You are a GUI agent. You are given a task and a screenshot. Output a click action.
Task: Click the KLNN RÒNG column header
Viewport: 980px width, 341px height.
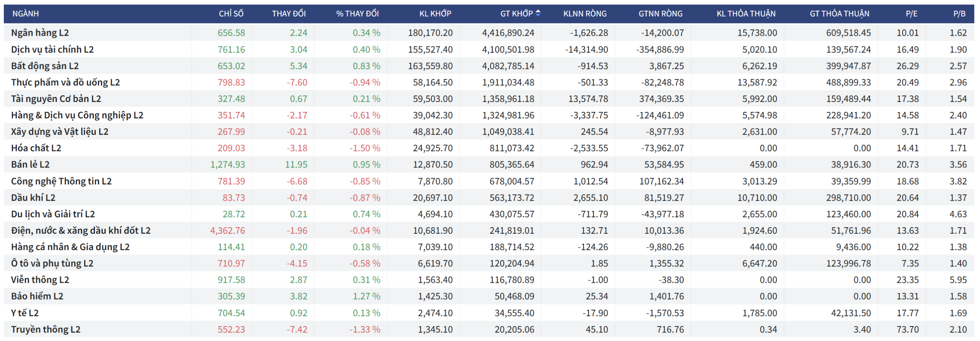[x=585, y=14]
